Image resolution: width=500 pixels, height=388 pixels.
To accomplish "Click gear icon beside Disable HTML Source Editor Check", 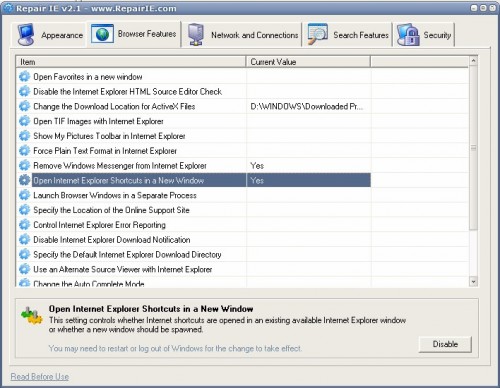I will pos(24,91).
